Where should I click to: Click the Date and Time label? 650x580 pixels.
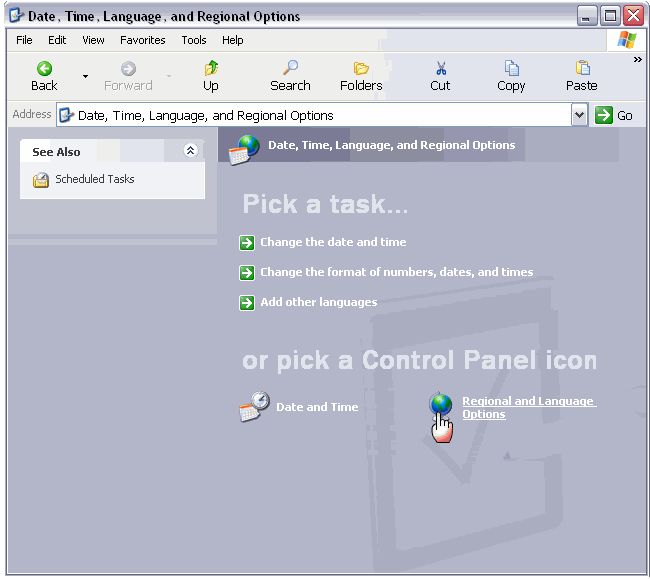317,407
